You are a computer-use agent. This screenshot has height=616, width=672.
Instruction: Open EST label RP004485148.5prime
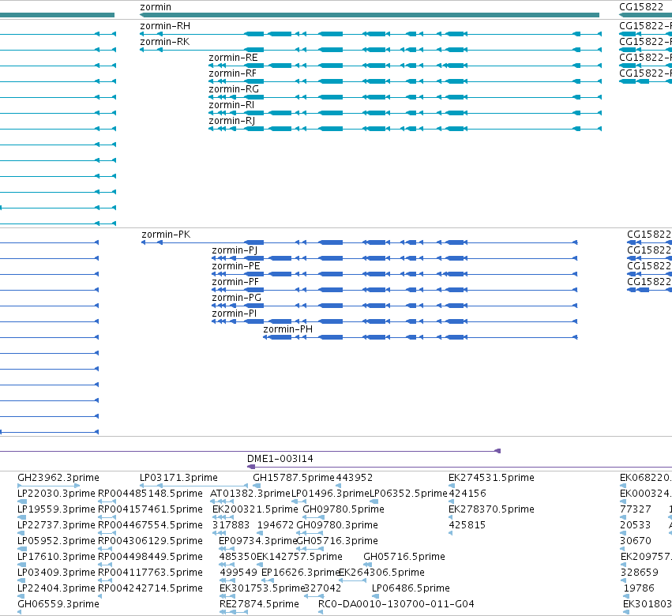[x=150, y=494]
